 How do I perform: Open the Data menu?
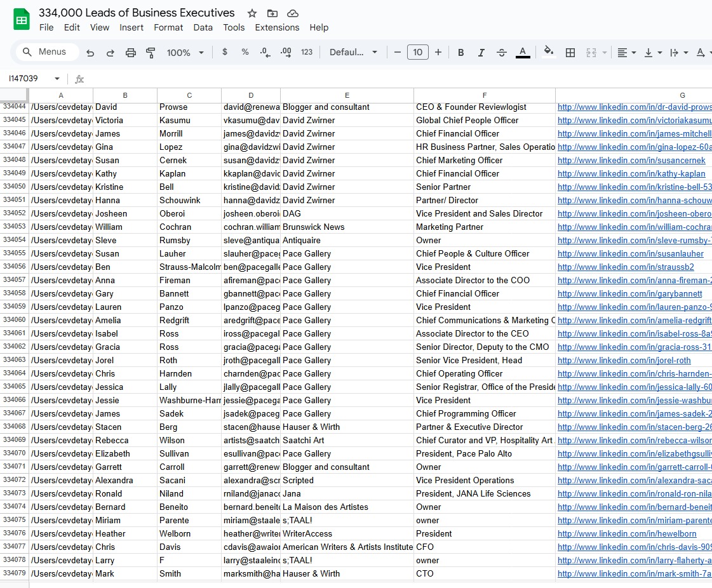click(x=203, y=27)
